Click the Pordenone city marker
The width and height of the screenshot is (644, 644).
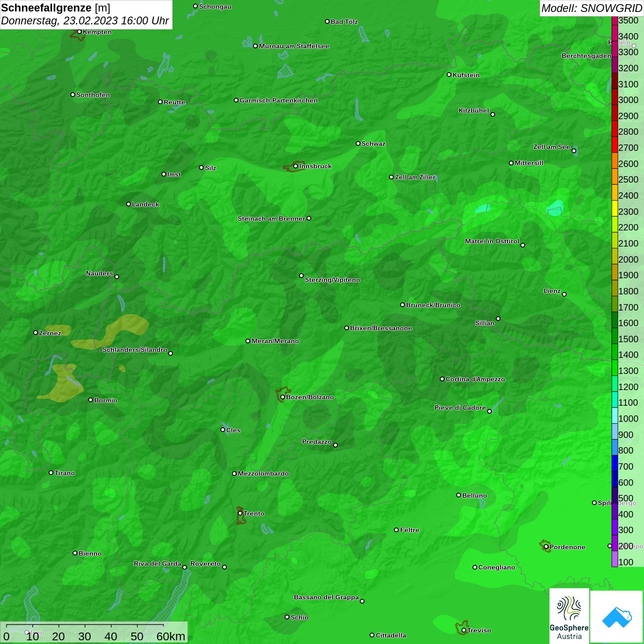546,547
